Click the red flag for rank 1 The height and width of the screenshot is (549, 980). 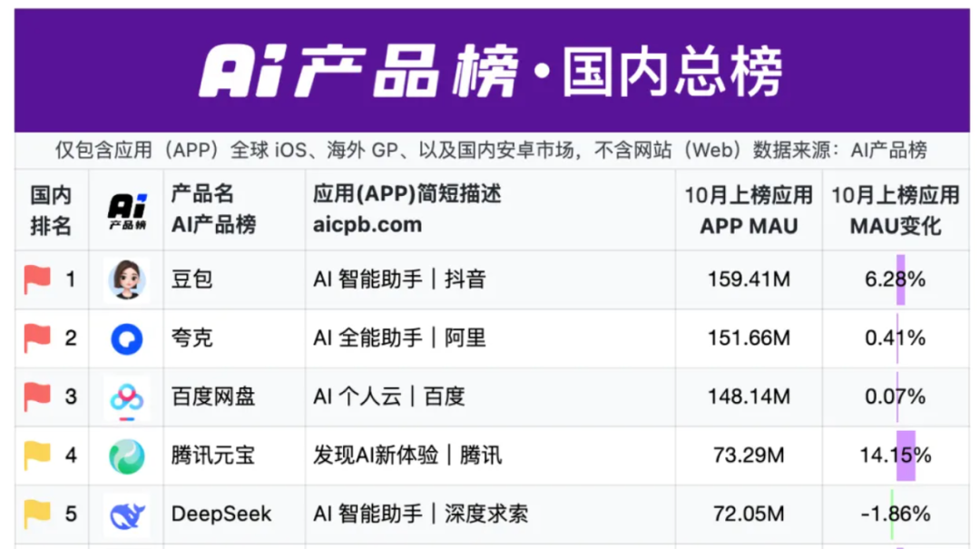point(37,279)
